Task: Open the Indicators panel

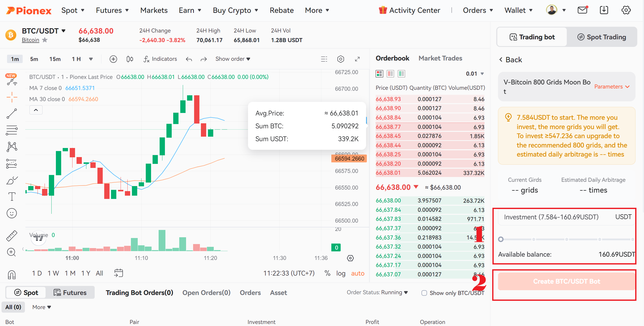Action: [x=160, y=59]
